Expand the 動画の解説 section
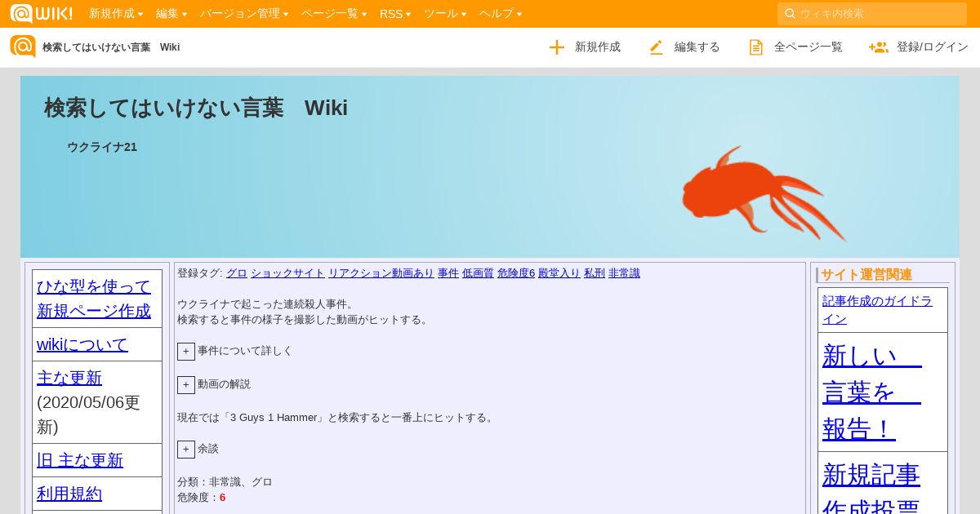The image size is (980, 514). pos(186,385)
